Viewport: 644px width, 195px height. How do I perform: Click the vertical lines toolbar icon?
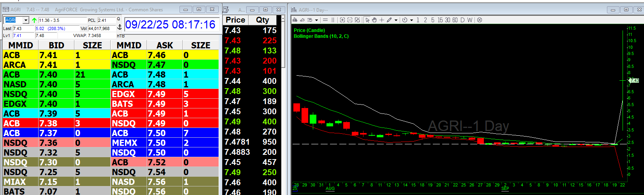click(x=333, y=20)
